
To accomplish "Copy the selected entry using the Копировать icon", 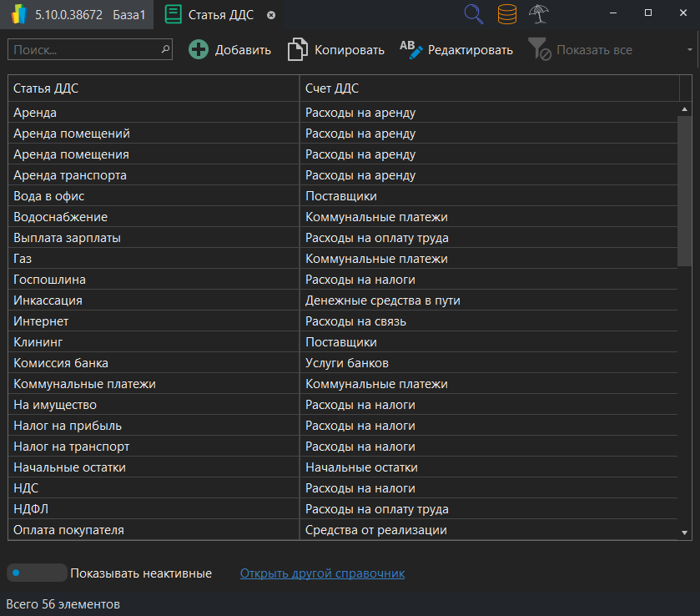I will pyautogui.click(x=298, y=50).
